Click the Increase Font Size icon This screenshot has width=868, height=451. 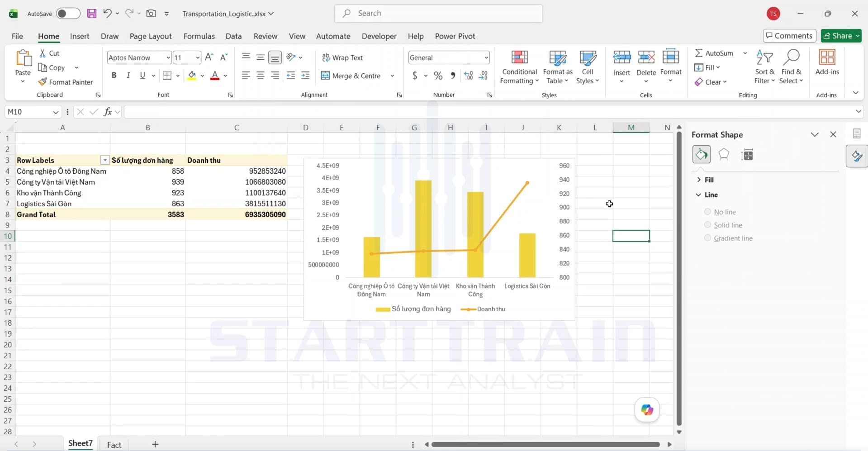[x=209, y=57]
